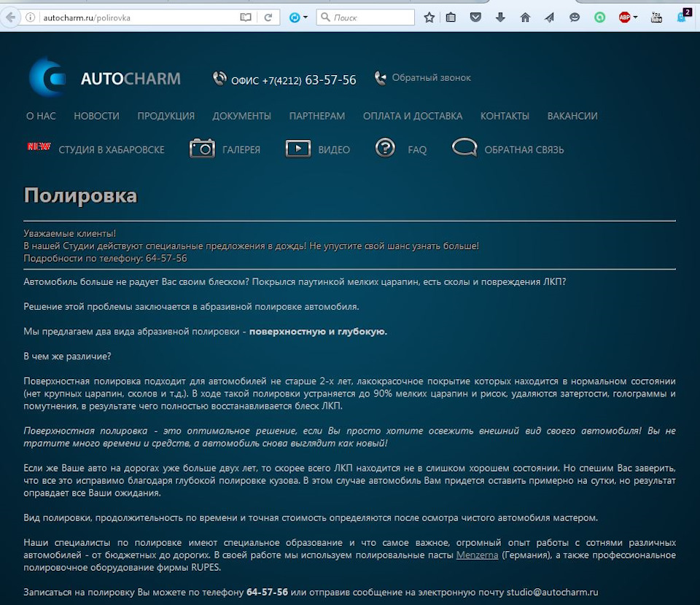
Task: Click the red NEW badge icon
Action: tap(39, 147)
